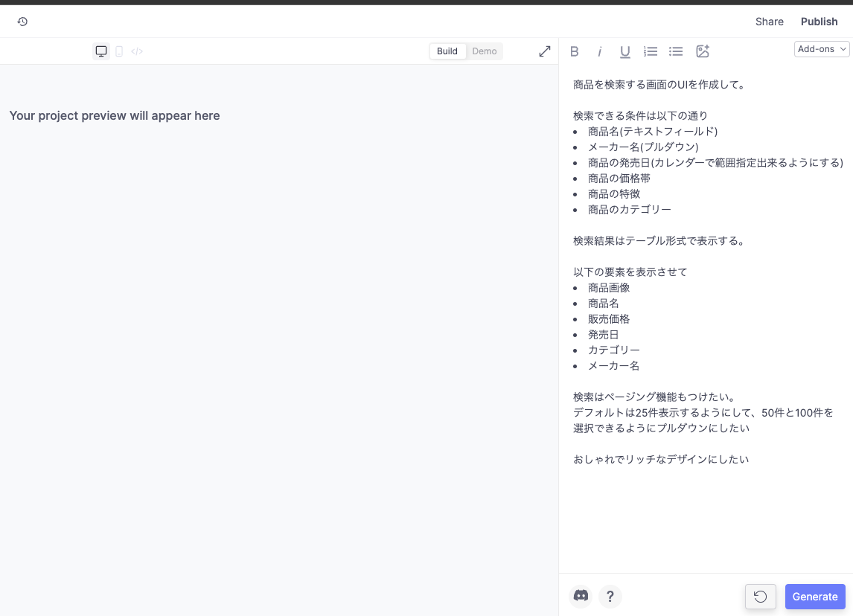This screenshot has height=616, width=853.
Task: Toggle bold formatting
Action: click(575, 51)
